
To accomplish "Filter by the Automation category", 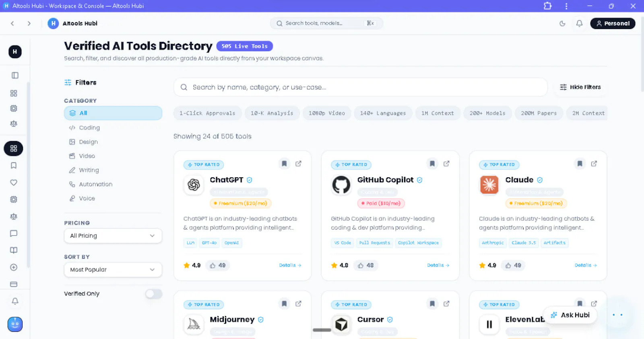I will [x=113, y=184].
